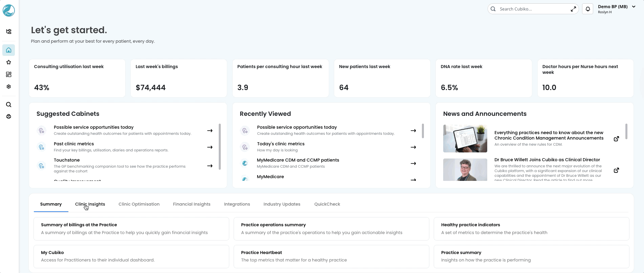
Task: Click 'Last week's billings' metric card
Action: (x=179, y=78)
